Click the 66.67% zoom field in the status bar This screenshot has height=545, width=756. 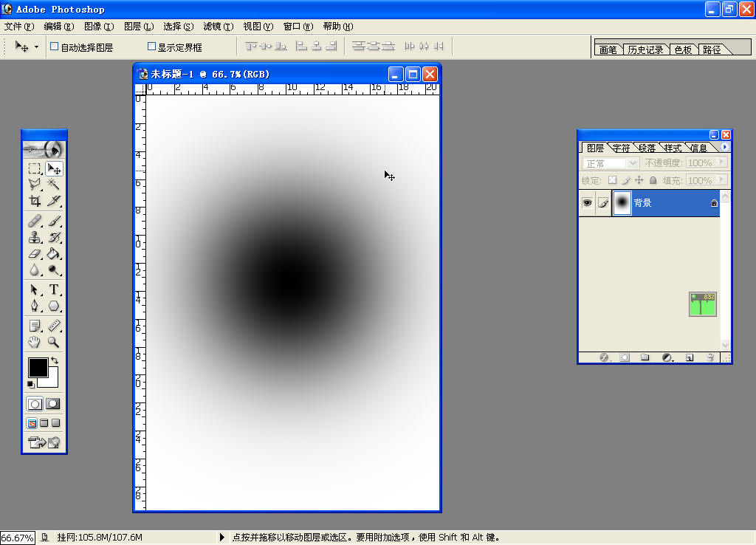18,538
